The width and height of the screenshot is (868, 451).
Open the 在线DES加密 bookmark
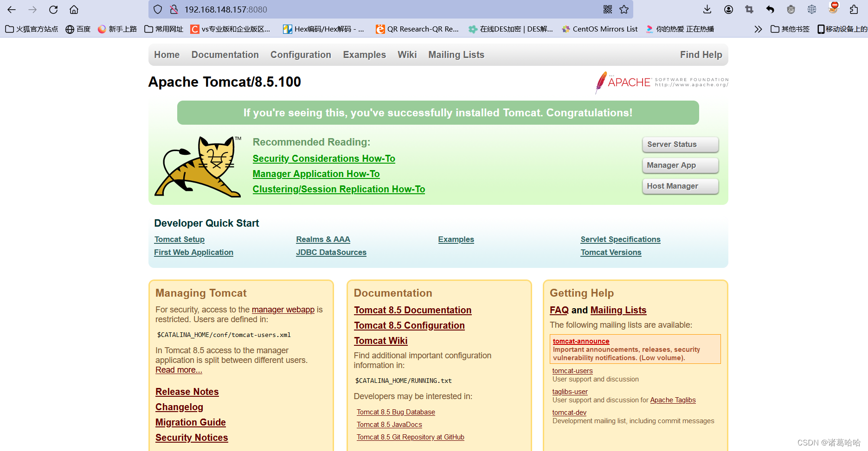click(511, 29)
